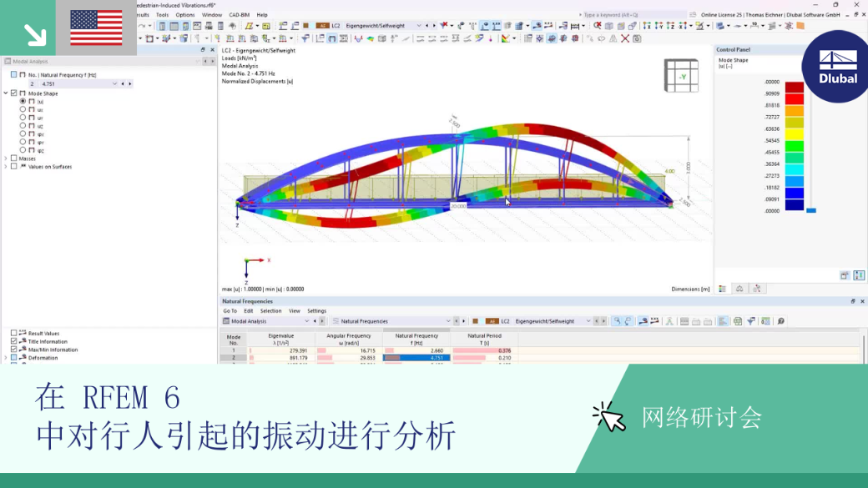Toggle the Title Information checkbox
Image resolution: width=868 pixels, height=488 pixels.
[x=14, y=341]
